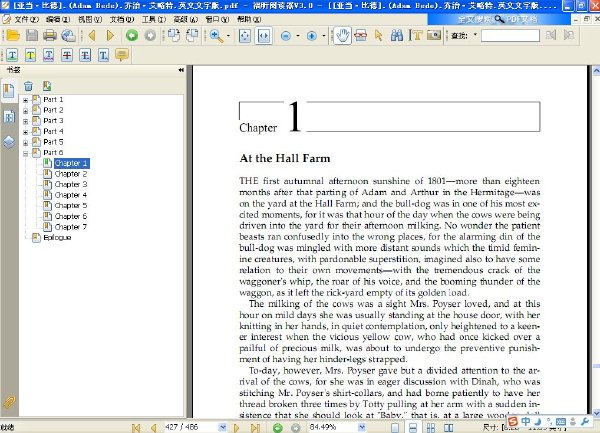
Task: Select the arrow select tool
Action: 379,36
